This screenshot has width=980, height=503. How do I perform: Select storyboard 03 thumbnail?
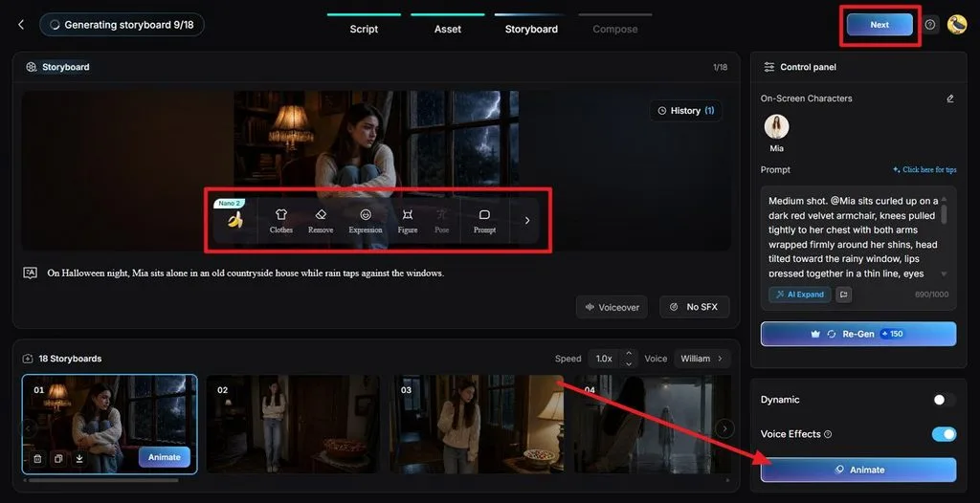coord(477,424)
